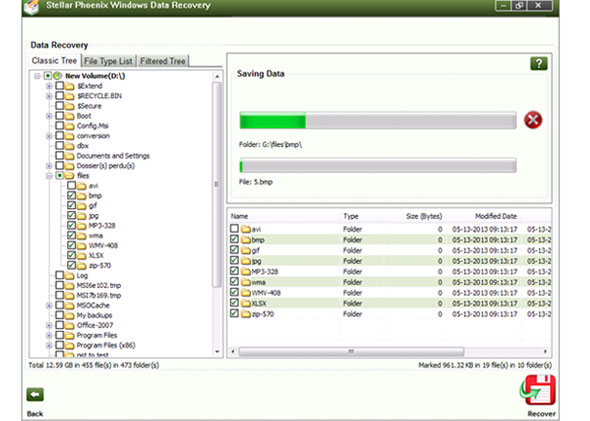Expand the Dossier(s) perdu(s) node

pyautogui.click(x=49, y=166)
